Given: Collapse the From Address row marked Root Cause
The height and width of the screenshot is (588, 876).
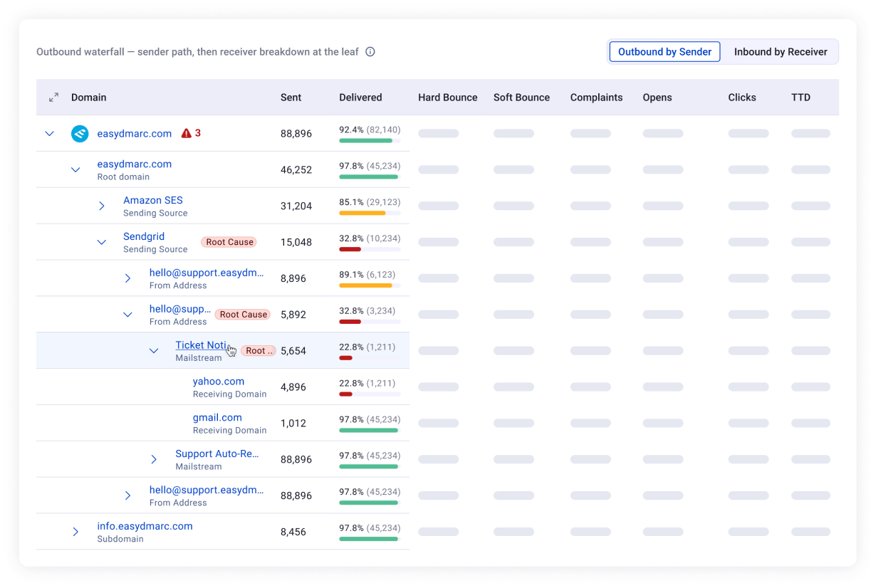Looking at the screenshot, I should (127, 315).
